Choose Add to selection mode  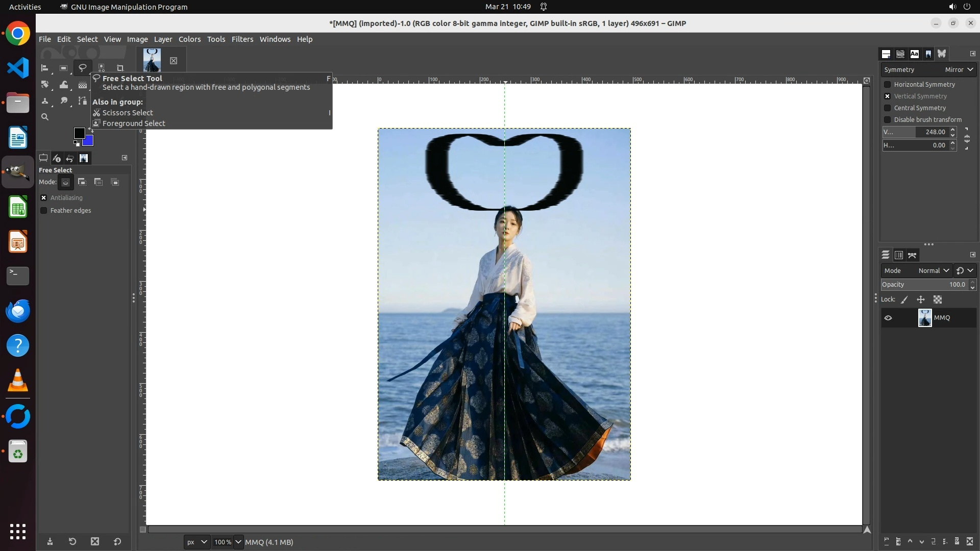82,182
